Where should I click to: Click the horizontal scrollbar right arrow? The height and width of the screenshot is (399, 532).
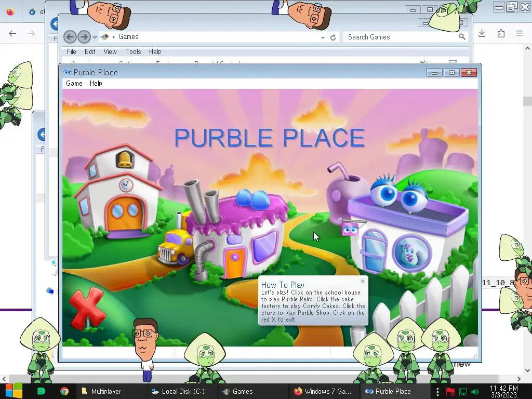(x=519, y=379)
